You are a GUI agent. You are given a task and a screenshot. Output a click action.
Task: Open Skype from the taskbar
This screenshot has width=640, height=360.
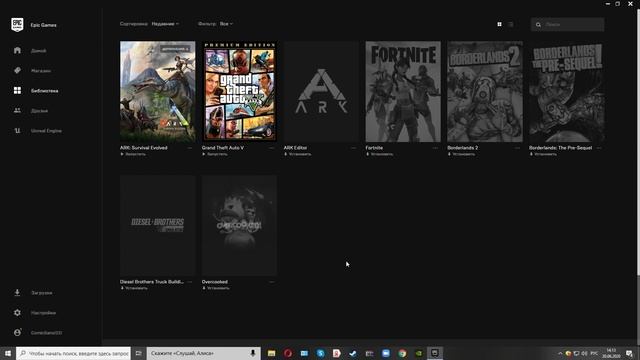point(320,353)
